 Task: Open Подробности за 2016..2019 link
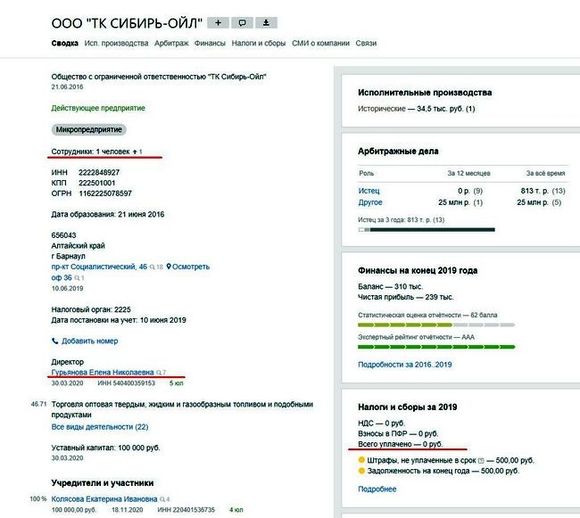pos(405,364)
